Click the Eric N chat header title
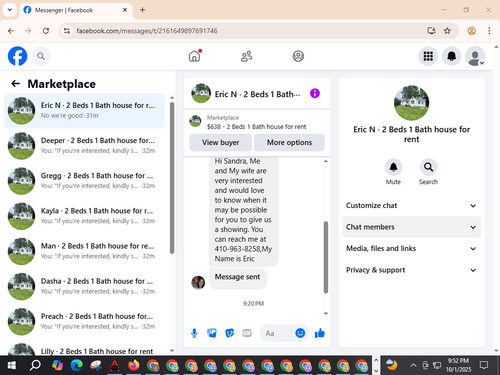500x375 pixels. [257, 94]
